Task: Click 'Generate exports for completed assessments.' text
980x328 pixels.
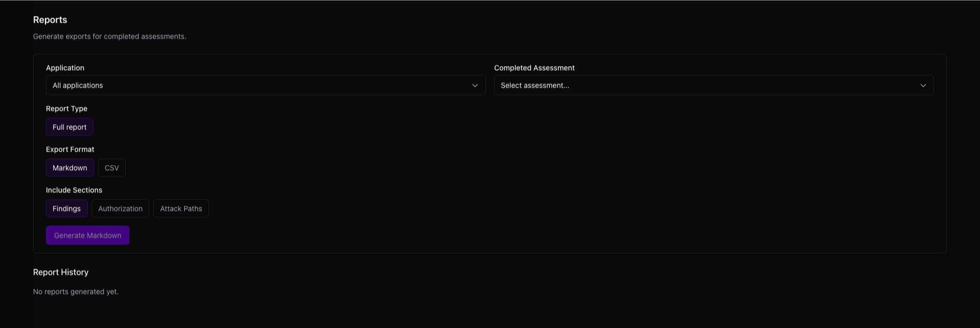Action: click(109, 37)
